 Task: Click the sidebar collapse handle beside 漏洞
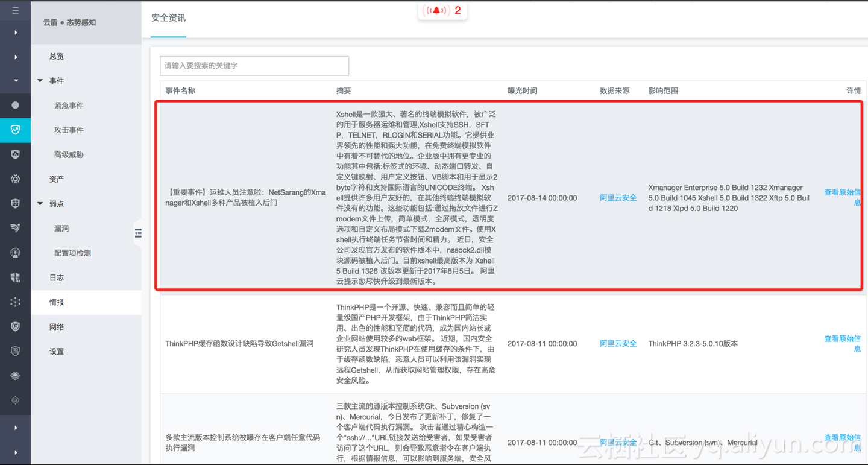pos(138,233)
